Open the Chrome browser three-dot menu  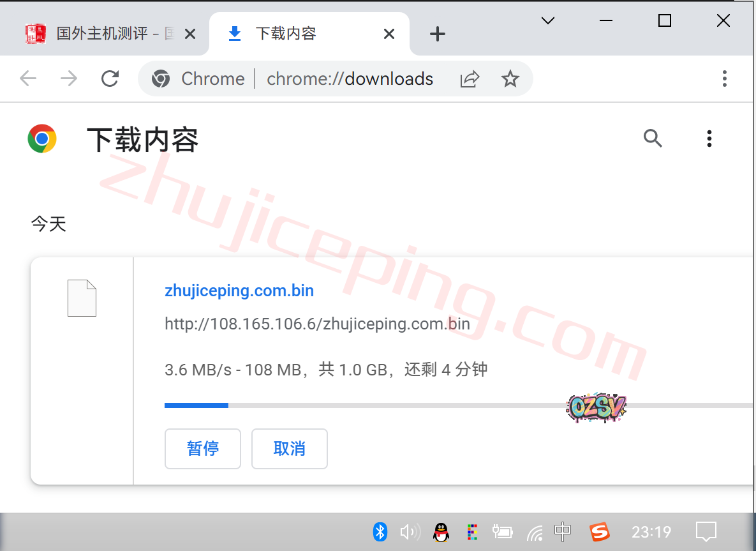pos(724,79)
